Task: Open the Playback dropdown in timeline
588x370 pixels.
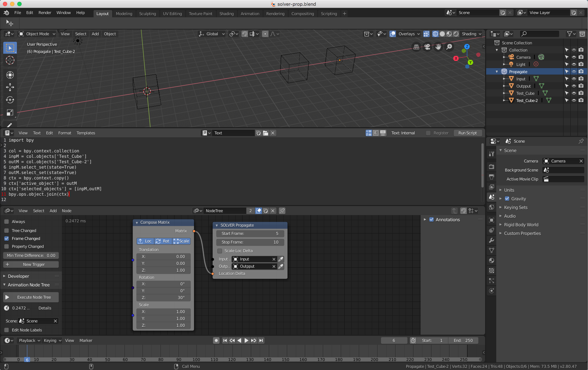Action: pyautogui.click(x=30, y=340)
